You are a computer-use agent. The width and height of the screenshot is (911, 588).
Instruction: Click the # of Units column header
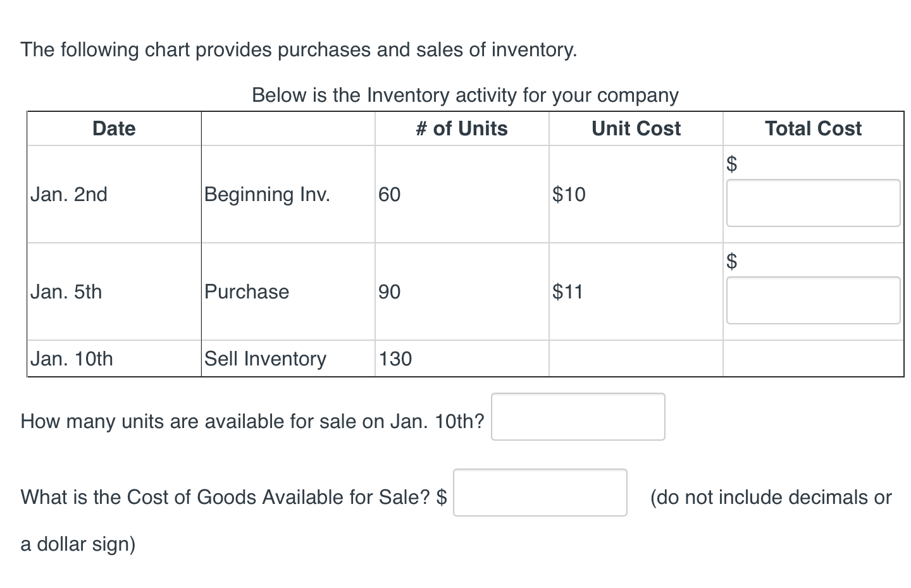(x=461, y=128)
